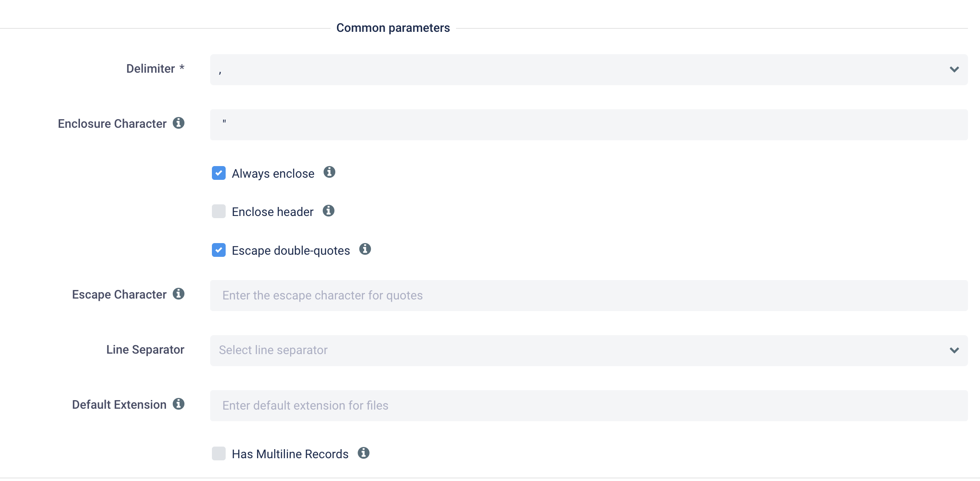Click info icon beside Enclosure Character label
The image size is (980, 481).
coord(178,123)
